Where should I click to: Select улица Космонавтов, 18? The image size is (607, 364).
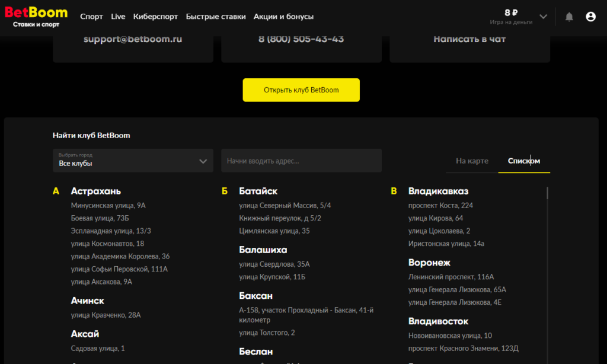coord(107,244)
